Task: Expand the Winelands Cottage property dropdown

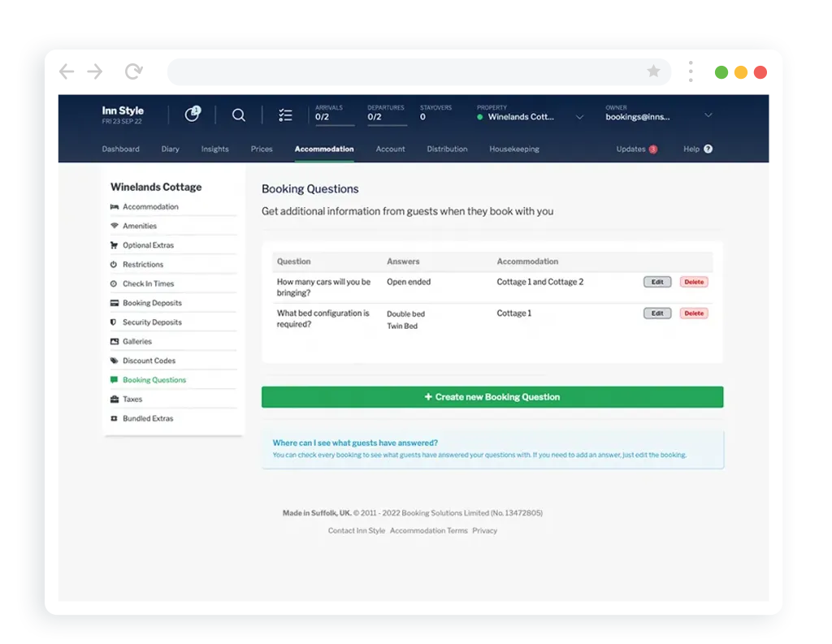Action: [x=579, y=117]
